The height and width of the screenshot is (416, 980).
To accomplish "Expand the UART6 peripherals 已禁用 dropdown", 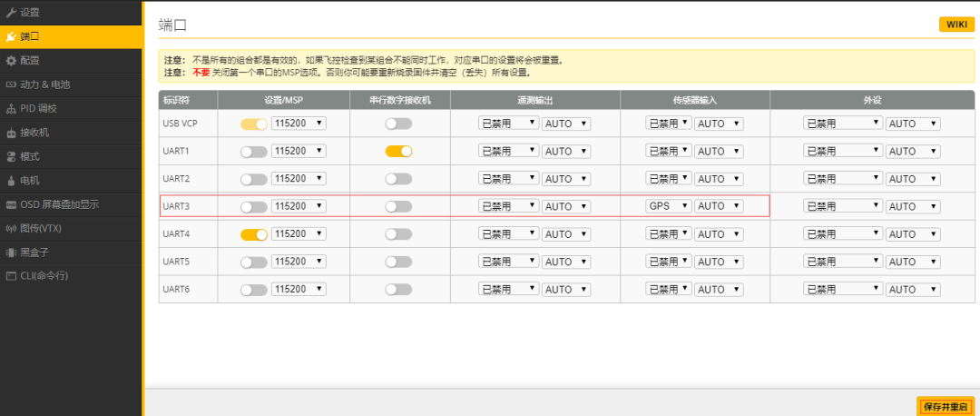I will (x=843, y=290).
